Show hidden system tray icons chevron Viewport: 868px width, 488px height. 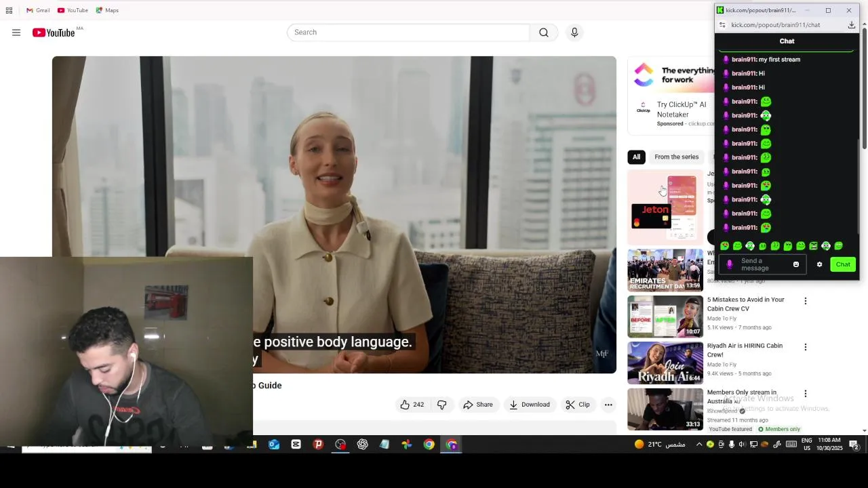(x=699, y=445)
